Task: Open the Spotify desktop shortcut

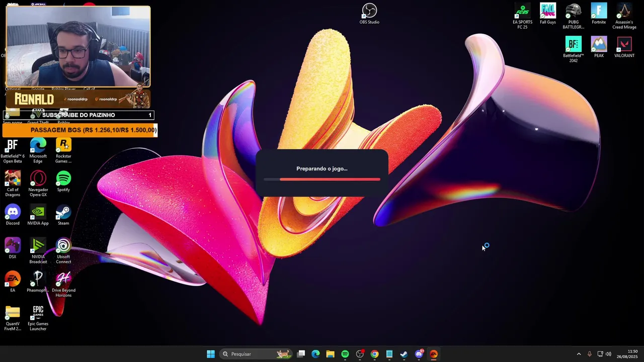Action: click(63, 182)
